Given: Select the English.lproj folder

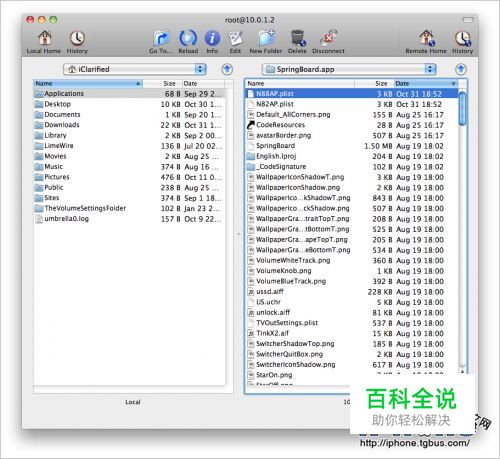Looking at the screenshot, I should click(x=352, y=156).
